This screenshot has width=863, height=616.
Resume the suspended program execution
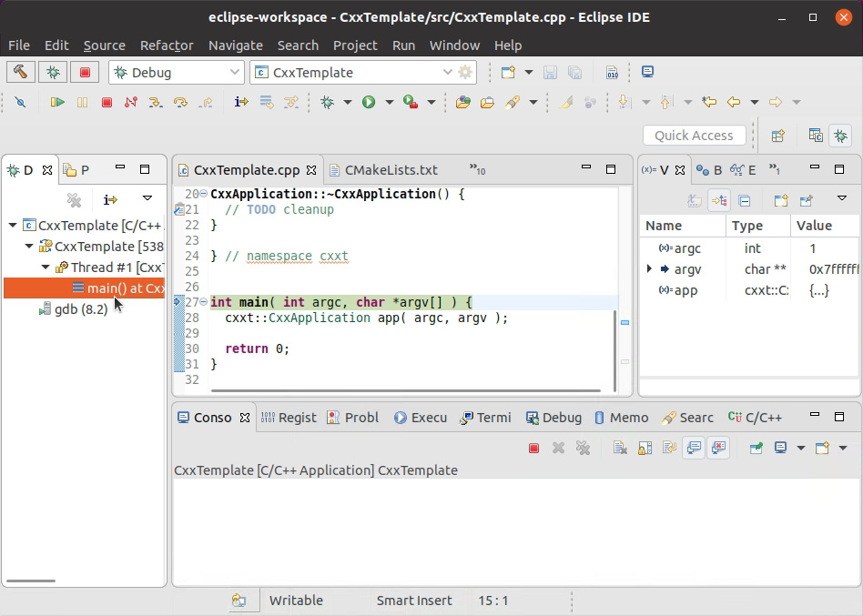coord(57,102)
